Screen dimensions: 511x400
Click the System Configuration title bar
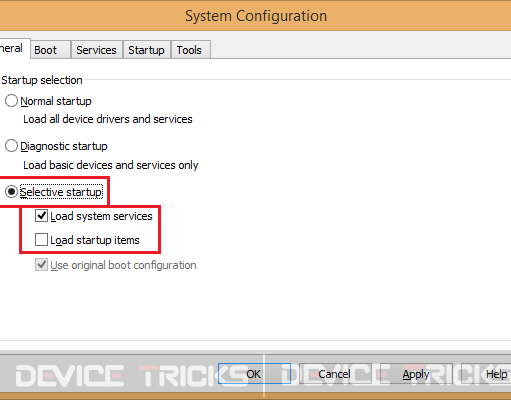point(256,16)
